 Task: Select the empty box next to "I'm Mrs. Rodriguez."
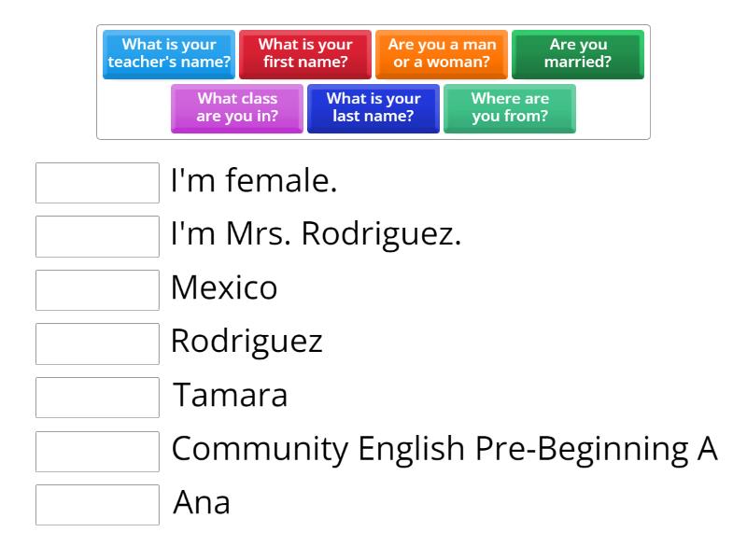tap(97, 236)
